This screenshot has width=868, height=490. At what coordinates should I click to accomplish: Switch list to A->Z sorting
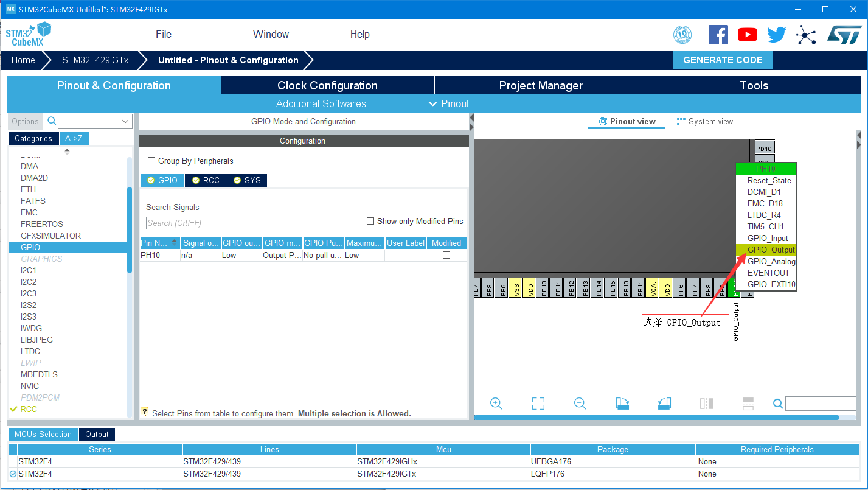click(x=74, y=138)
